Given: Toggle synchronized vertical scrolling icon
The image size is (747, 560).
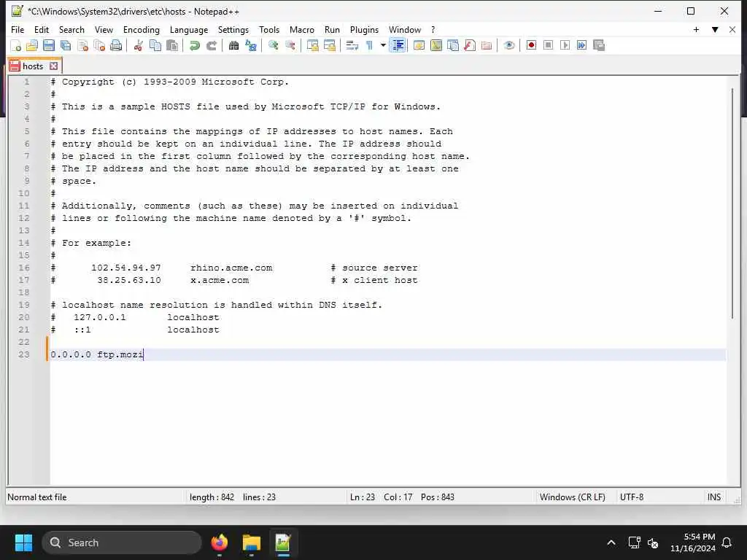Looking at the screenshot, I should pyautogui.click(x=312, y=46).
